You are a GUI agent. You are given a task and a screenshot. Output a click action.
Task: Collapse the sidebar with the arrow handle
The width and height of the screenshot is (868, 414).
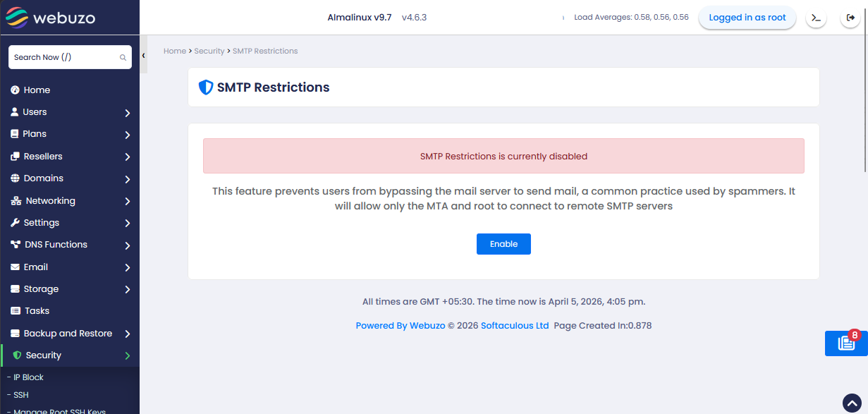(x=143, y=56)
